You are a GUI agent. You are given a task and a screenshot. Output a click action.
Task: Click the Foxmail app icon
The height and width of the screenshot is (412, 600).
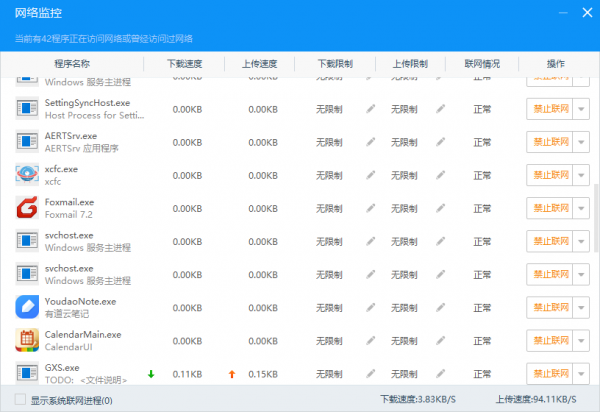coord(27,208)
